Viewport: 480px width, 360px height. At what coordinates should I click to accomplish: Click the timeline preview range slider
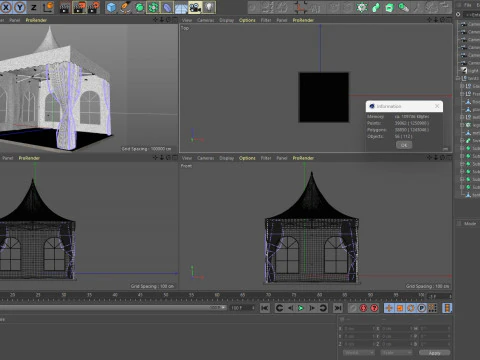pos(113,308)
